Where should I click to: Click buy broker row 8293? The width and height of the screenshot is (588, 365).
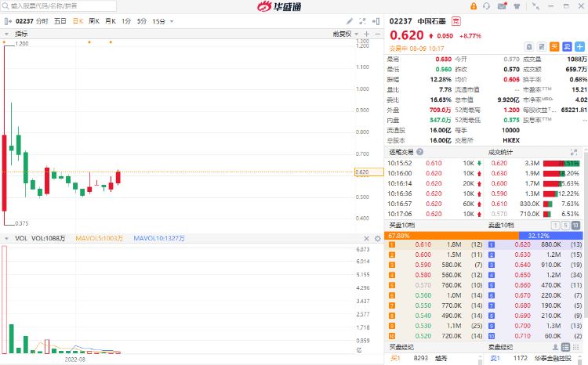coord(432,358)
